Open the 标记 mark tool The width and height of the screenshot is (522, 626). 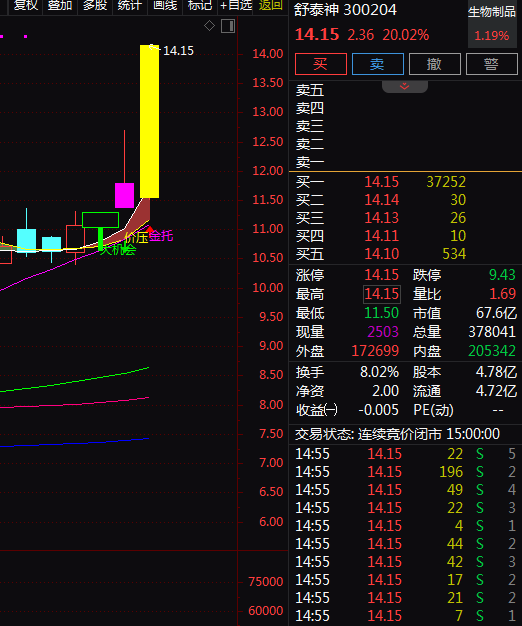tap(200, 6)
